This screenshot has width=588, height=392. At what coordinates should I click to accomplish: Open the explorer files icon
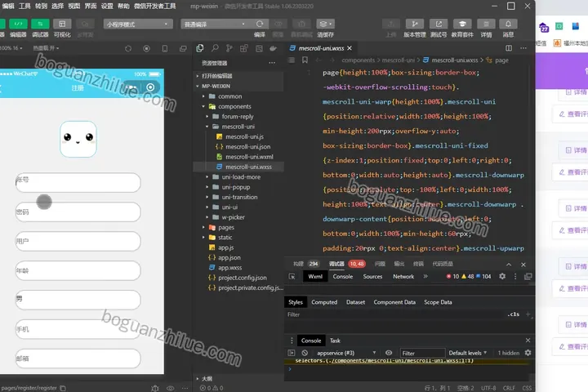pos(200,48)
